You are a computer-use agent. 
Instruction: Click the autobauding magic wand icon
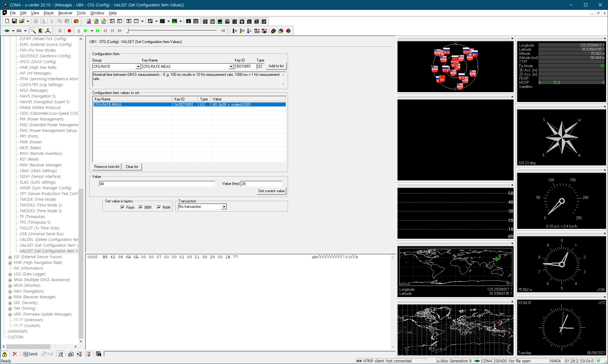pos(33,31)
